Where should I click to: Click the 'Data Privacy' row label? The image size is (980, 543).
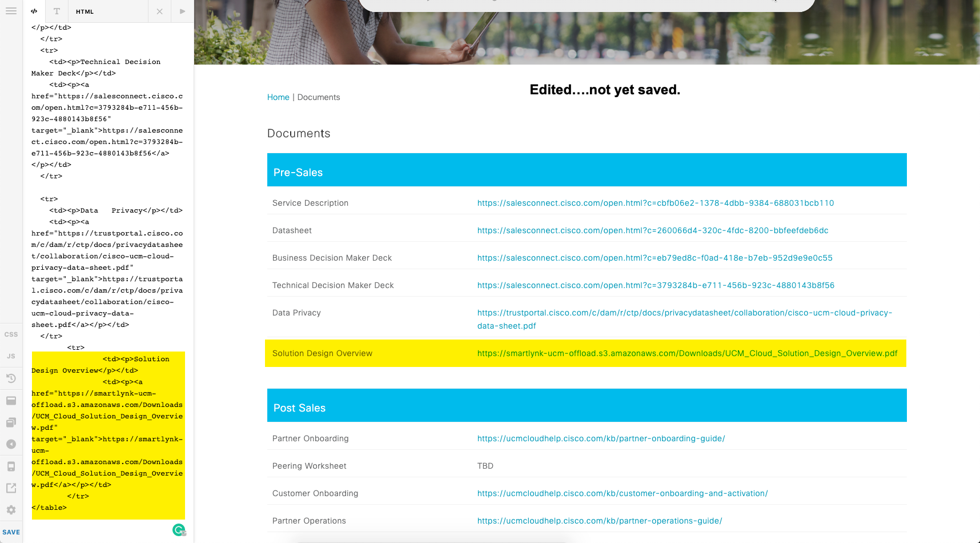[296, 313]
